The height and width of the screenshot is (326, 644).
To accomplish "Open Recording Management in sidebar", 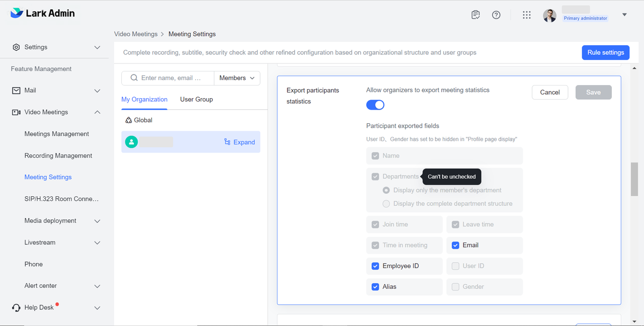I will tap(58, 156).
